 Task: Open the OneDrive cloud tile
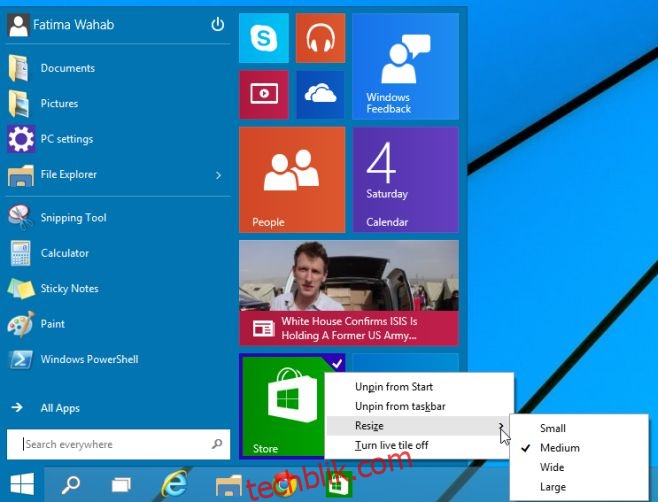coord(320,94)
